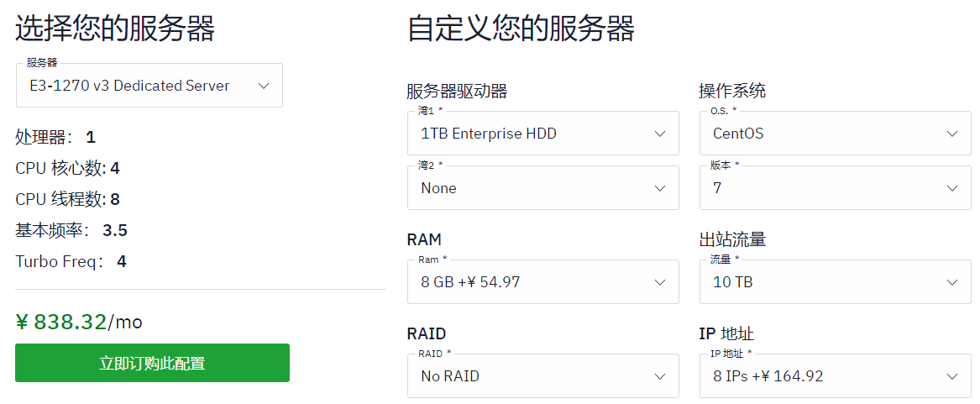Open the 8 IPs address selector
The height and width of the screenshot is (404, 980).
pos(836,375)
